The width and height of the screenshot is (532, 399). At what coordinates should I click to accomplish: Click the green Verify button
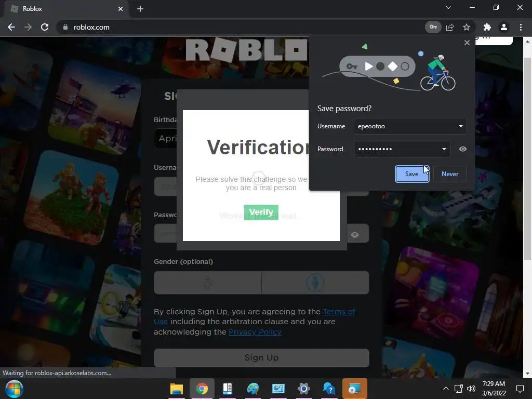coord(261,212)
